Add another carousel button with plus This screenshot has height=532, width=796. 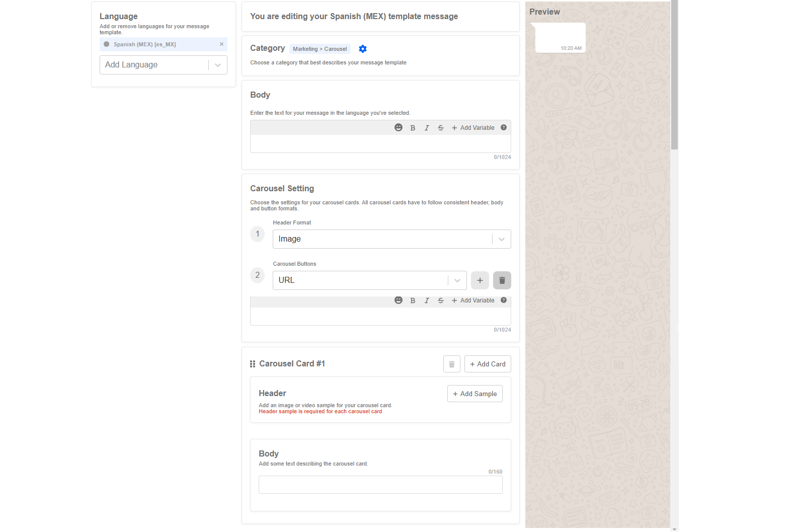click(x=480, y=280)
